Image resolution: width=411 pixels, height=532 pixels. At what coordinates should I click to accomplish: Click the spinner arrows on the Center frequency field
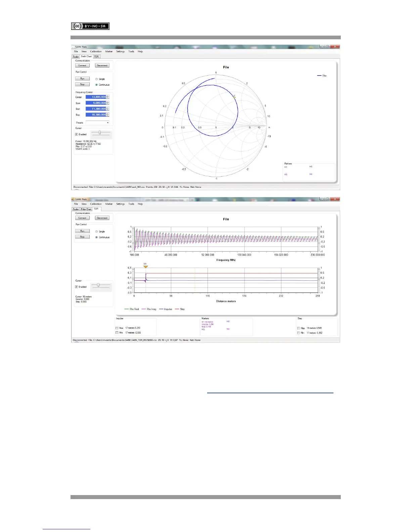click(x=108, y=97)
